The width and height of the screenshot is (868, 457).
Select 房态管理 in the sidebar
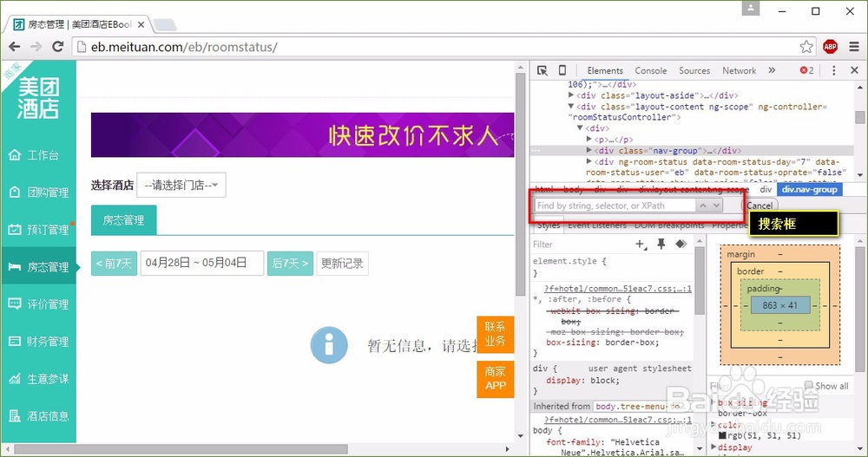39,267
